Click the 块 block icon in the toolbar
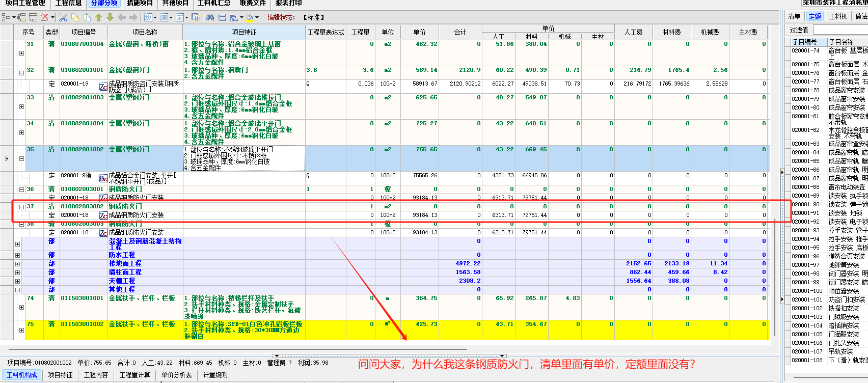868x383 pixels. 148,17
